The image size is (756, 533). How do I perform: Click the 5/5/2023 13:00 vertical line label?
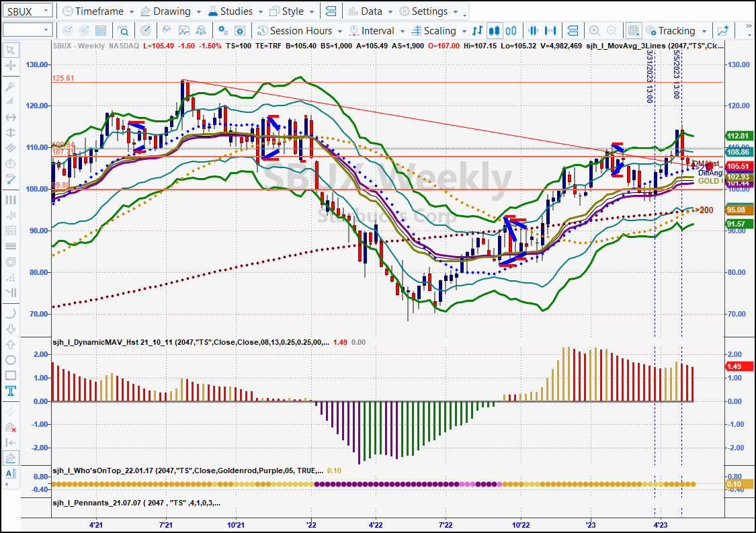point(677,75)
